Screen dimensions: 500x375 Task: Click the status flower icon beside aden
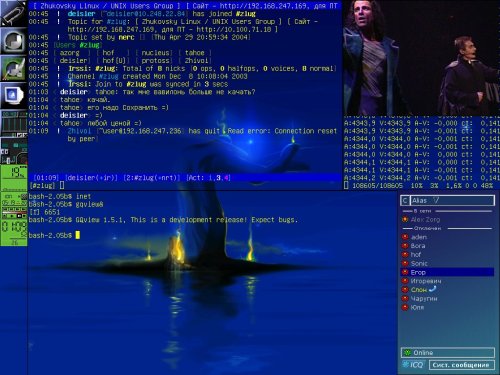point(405,237)
